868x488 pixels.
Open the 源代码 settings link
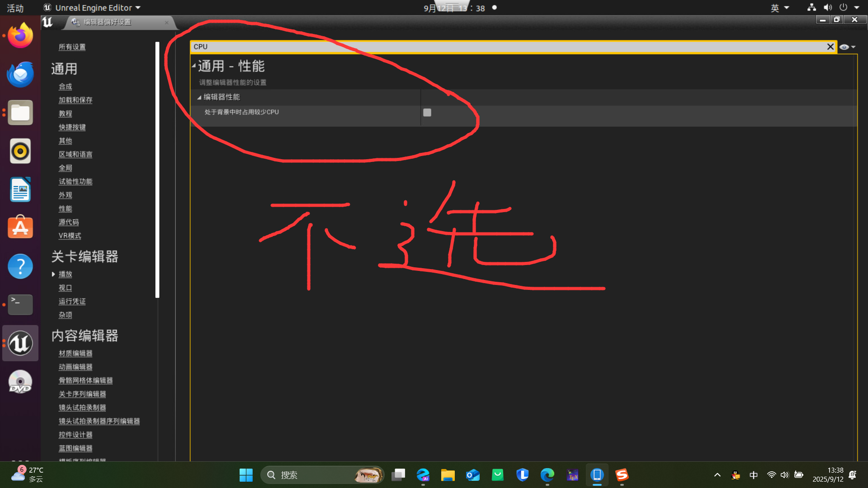pyautogui.click(x=68, y=222)
